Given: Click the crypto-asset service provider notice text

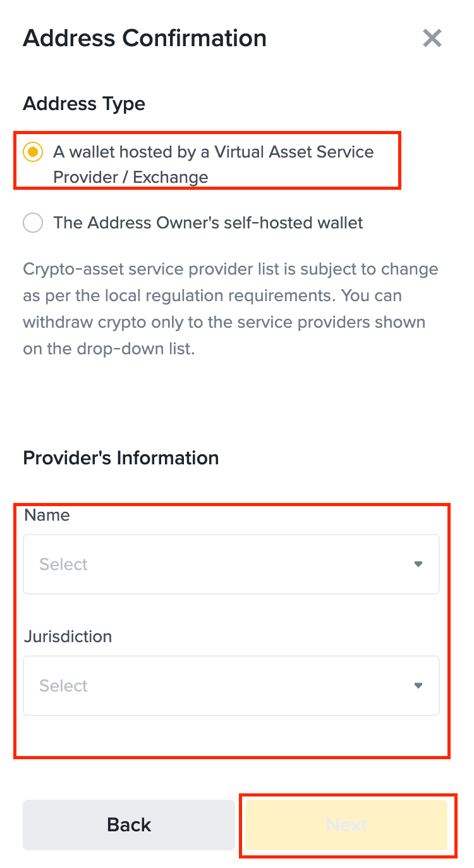Looking at the screenshot, I should (231, 309).
